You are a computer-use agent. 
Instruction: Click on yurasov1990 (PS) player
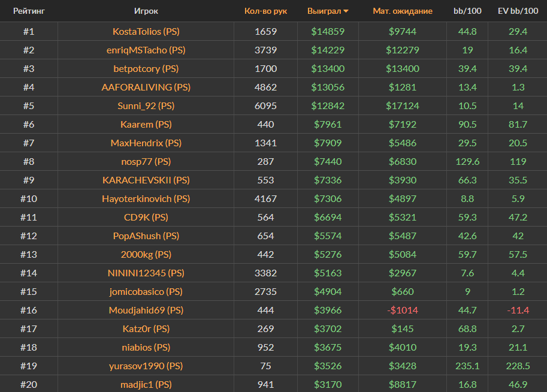(x=146, y=366)
